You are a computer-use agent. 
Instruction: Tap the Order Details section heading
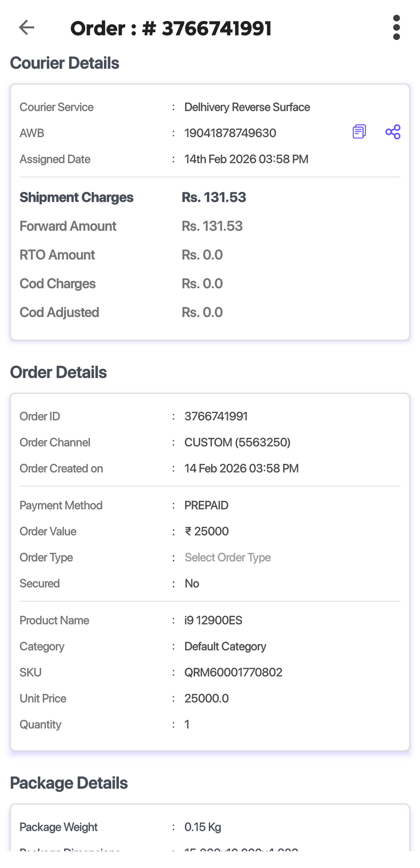point(58,372)
